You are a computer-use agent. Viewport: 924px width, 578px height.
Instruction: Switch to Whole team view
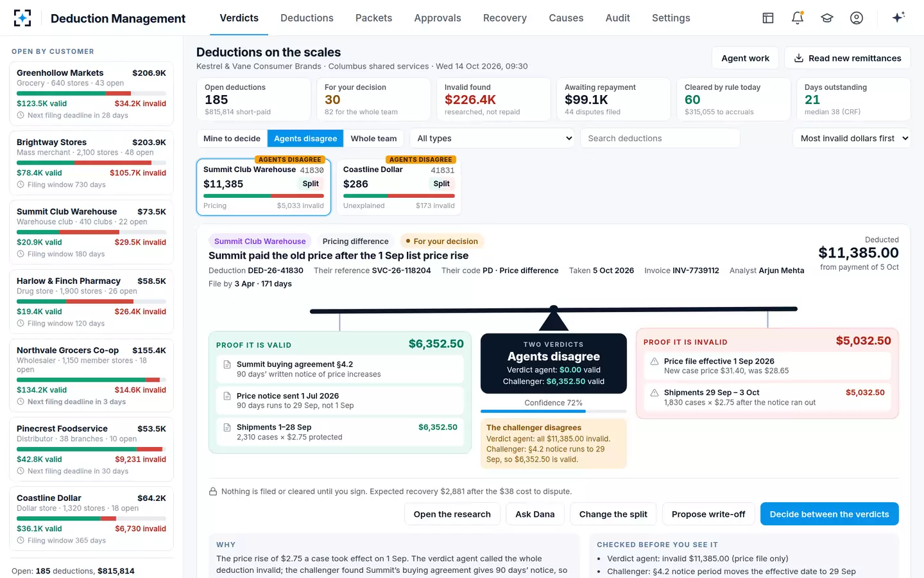373,138
